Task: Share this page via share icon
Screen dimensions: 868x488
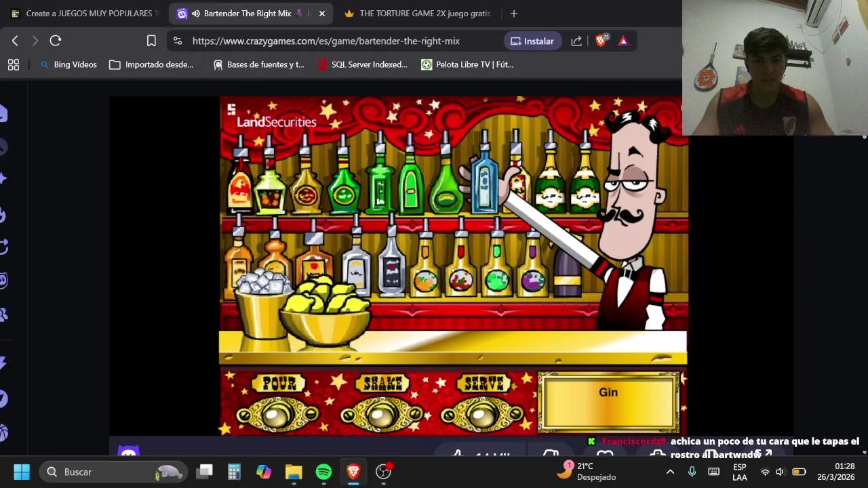Action: tap(576, 41)
